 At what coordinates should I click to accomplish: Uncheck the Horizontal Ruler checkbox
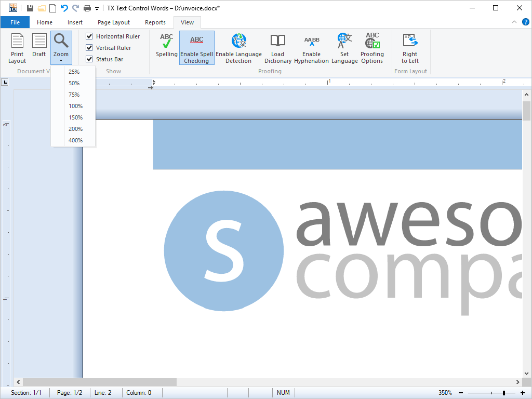pos(89,36)
